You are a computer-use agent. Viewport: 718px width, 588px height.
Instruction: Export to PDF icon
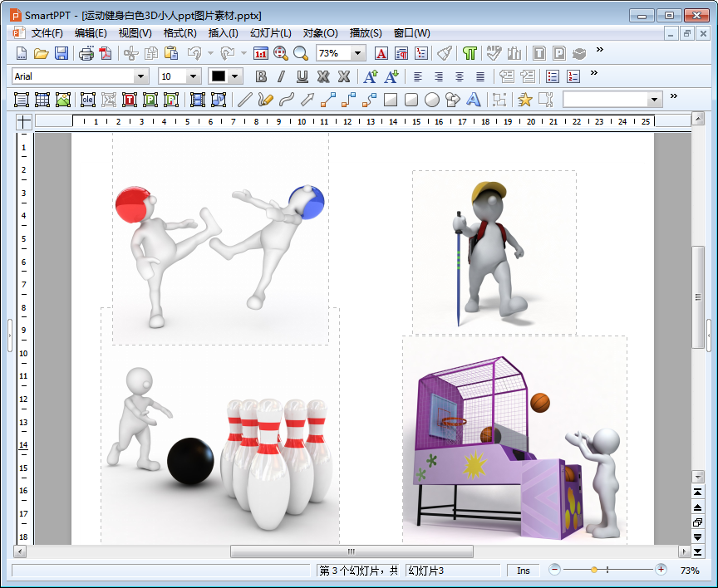click(106, 53)
